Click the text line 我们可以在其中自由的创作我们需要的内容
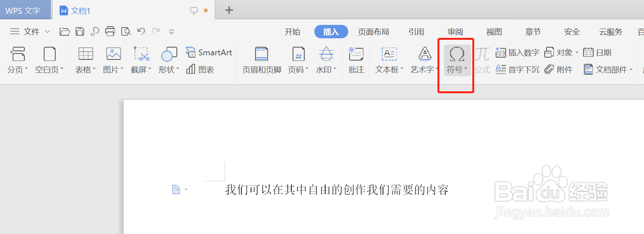Viewport: 644px width, 234px height. tap(337, 190)
